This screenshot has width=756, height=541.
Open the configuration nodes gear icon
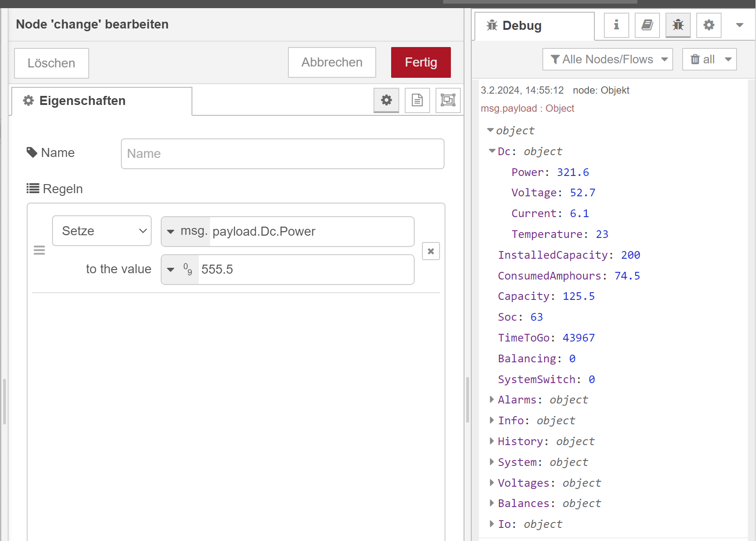tap(708, 25)
